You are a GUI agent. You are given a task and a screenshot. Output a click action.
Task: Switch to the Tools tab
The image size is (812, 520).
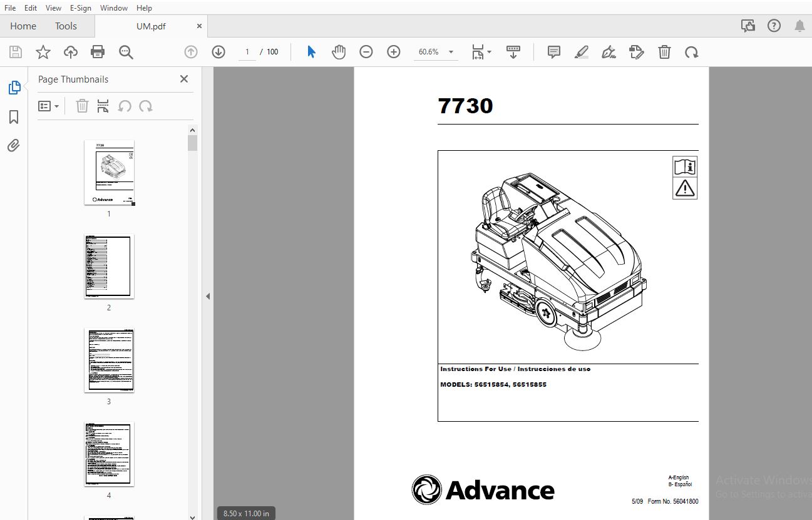[x=66, y=26]
